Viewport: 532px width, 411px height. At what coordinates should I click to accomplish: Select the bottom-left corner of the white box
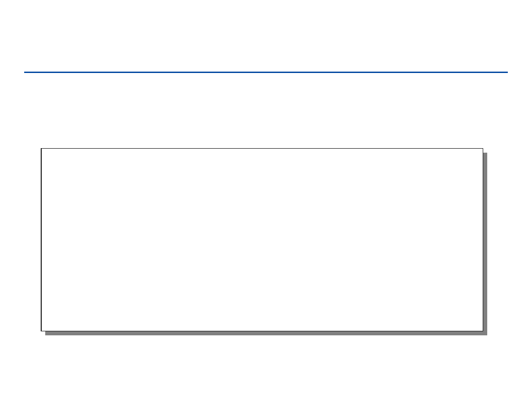tap(41, 331)
